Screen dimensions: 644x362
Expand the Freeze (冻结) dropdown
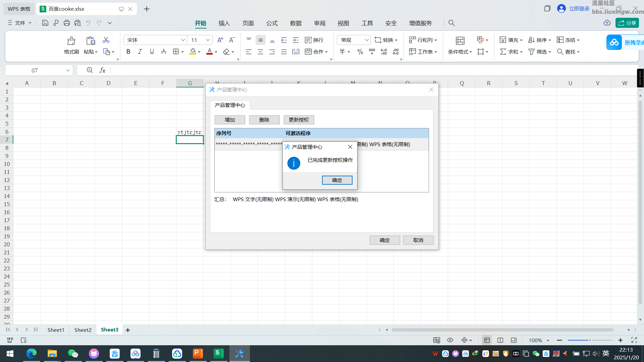pos(578,40)
